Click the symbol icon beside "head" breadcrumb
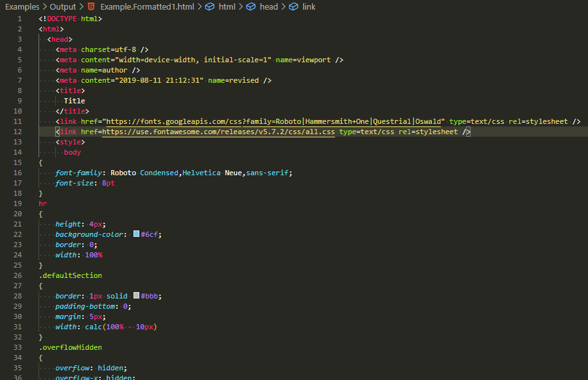 coord(251,6)
